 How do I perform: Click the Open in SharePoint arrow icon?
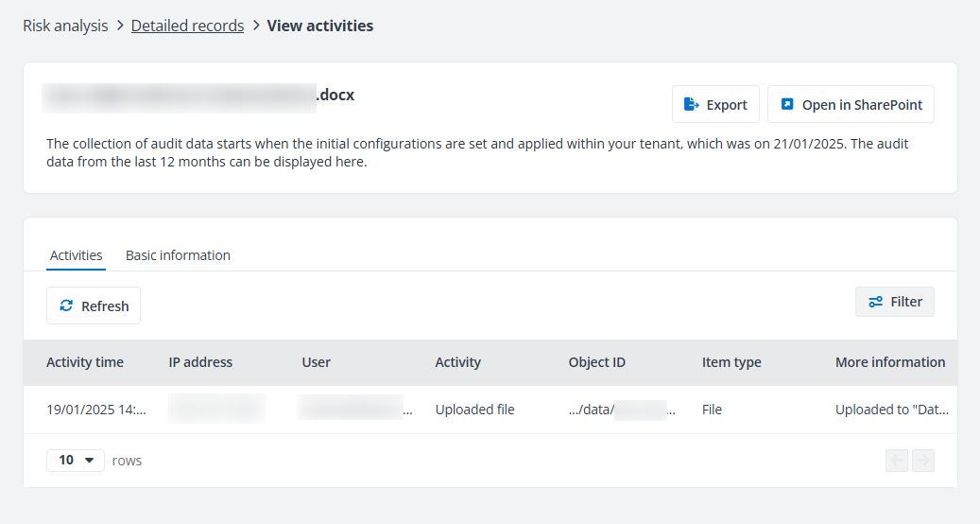pos(787,105)
